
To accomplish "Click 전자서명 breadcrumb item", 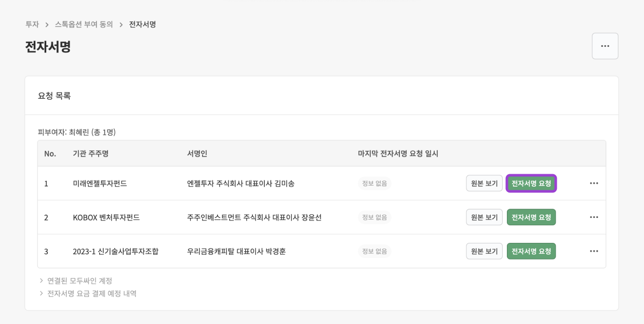I will 142,24.
